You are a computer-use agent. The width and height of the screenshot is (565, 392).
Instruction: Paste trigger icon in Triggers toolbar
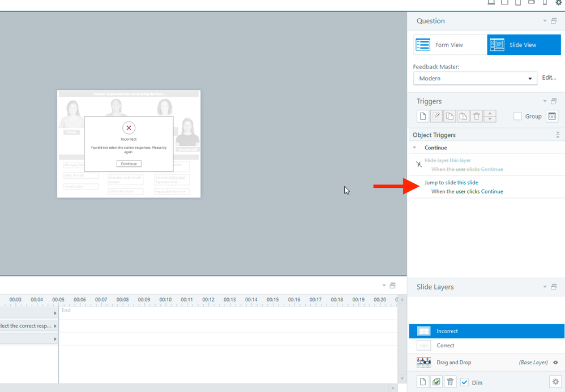click(463, 117)
